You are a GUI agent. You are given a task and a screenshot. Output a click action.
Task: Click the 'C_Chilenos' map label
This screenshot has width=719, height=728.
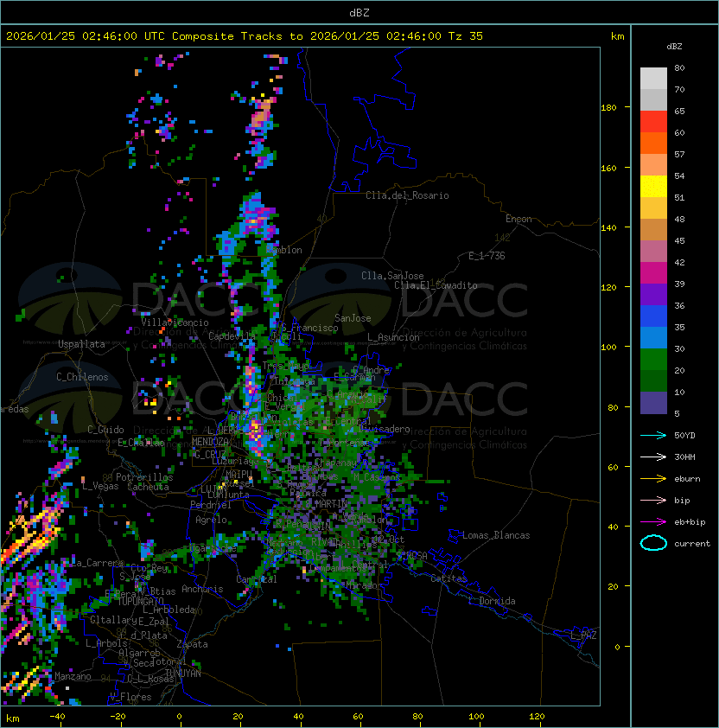click(x=82, y=377)
